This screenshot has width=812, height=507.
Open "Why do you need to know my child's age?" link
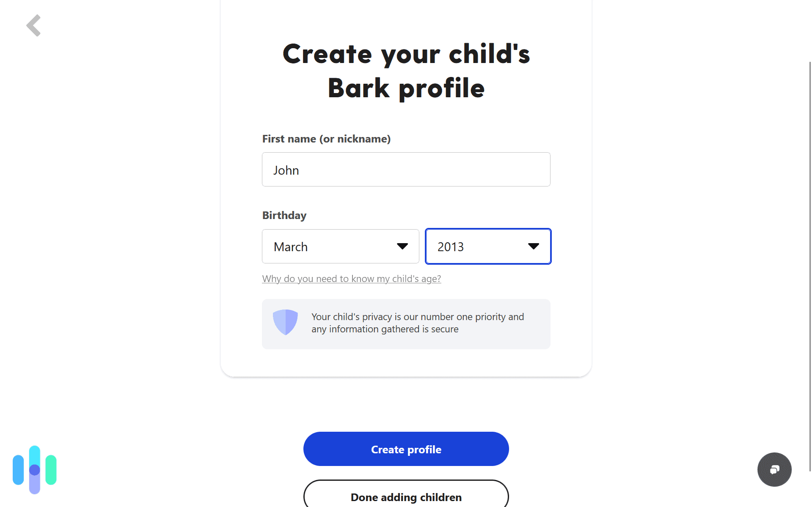351,279
